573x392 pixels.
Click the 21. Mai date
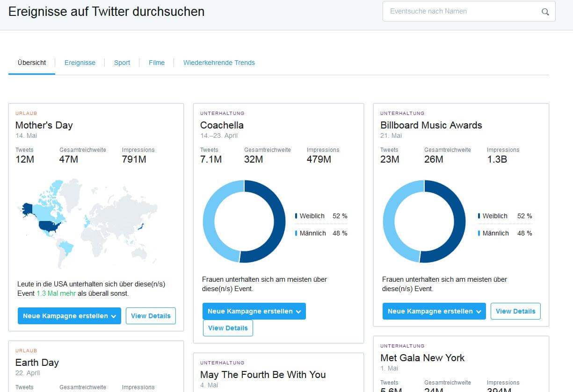391,135
